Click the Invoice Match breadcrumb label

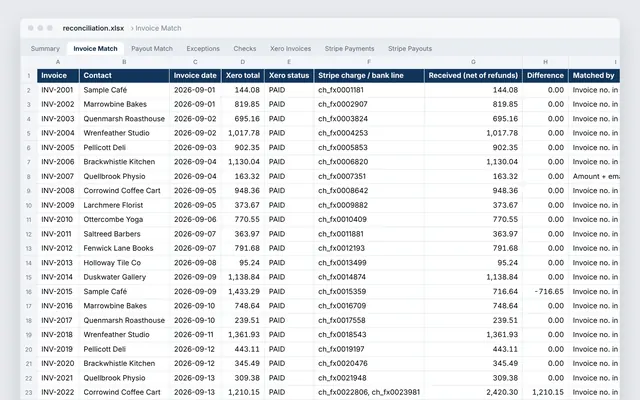pos(158,28)
